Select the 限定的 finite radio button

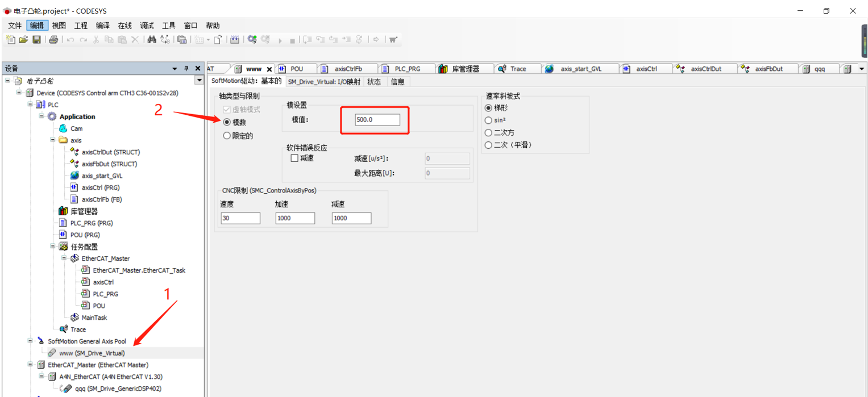[x=227, y=136]
